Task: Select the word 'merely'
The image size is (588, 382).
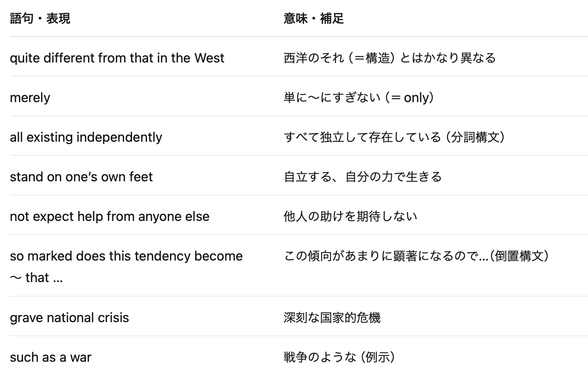Action: pos(30,98)
